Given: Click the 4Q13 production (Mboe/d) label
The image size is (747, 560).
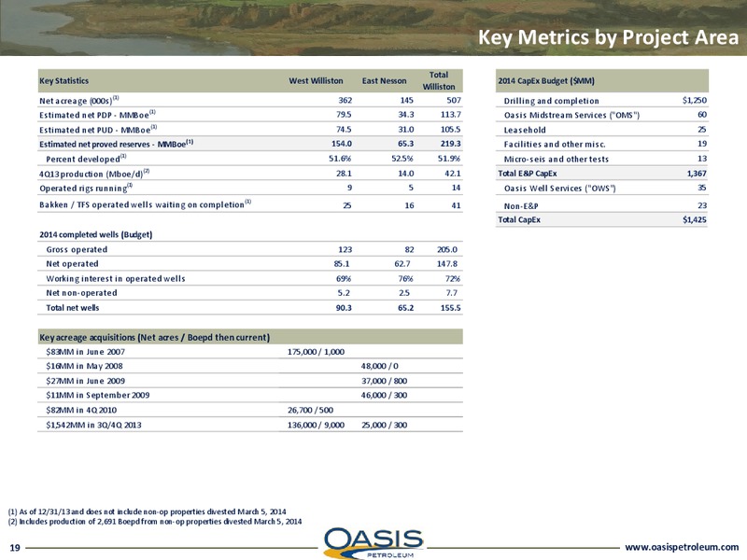Looking at the screenshot, I should click(x=94, y=174).
